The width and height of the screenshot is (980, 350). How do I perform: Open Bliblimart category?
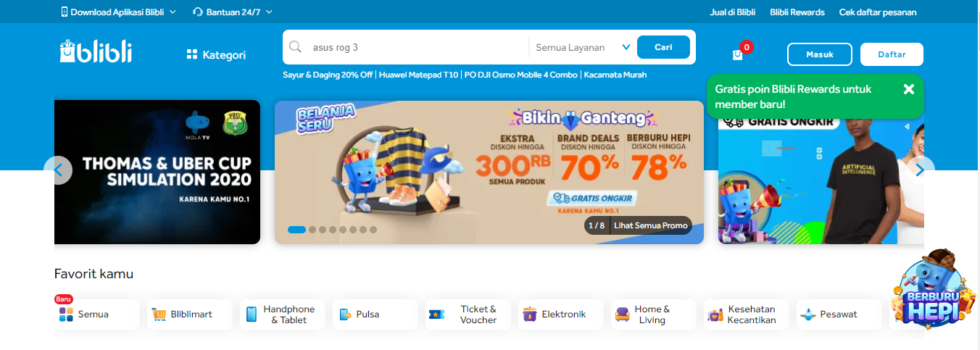point(190,314)
